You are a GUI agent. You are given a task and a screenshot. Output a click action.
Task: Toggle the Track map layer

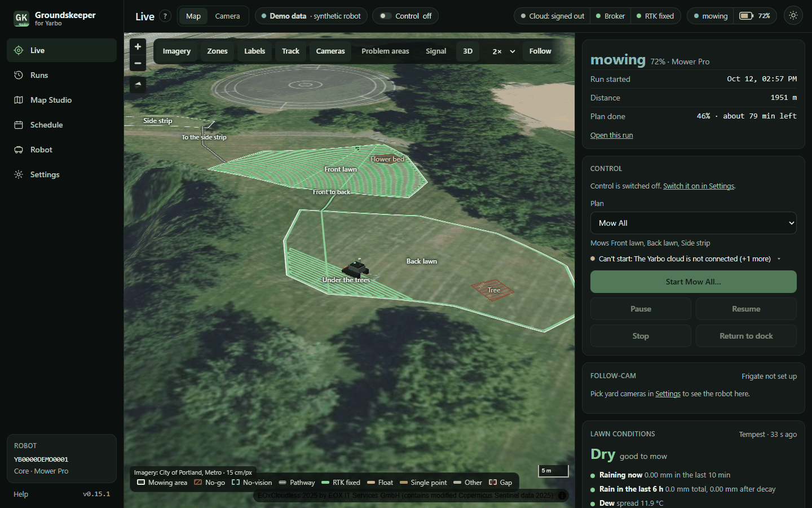click(290, 51)
